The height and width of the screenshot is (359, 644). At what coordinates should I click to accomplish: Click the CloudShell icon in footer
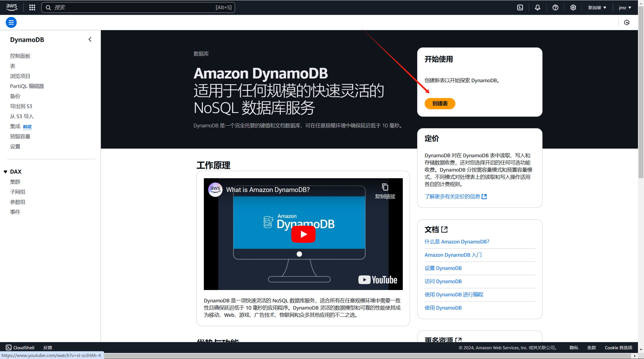pos(9,348)
